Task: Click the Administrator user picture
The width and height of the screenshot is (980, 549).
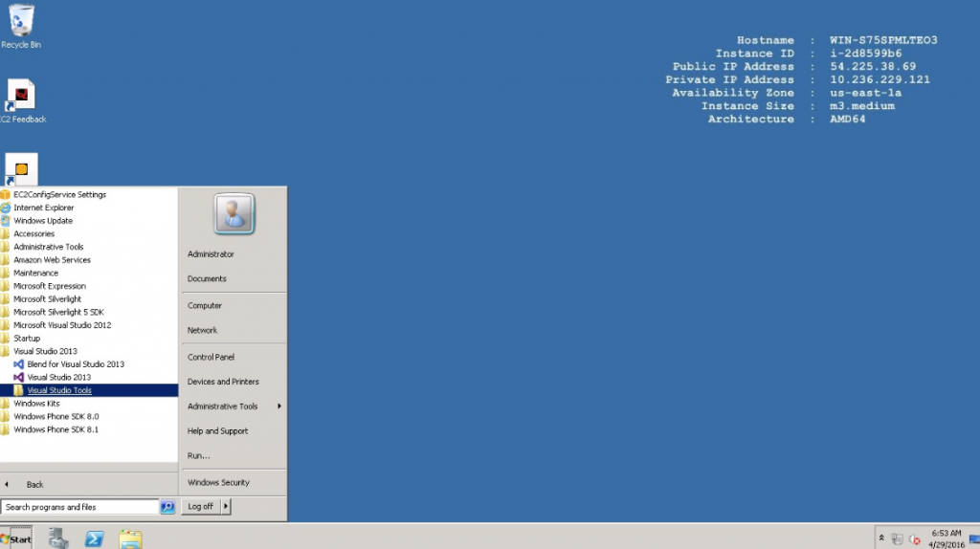Action: 234,213
